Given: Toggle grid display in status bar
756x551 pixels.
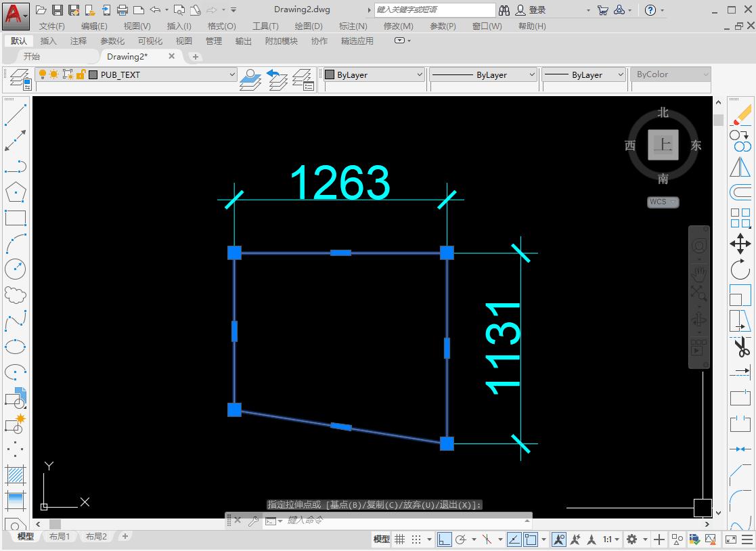Looking at the screenshot, I should 400,539.
